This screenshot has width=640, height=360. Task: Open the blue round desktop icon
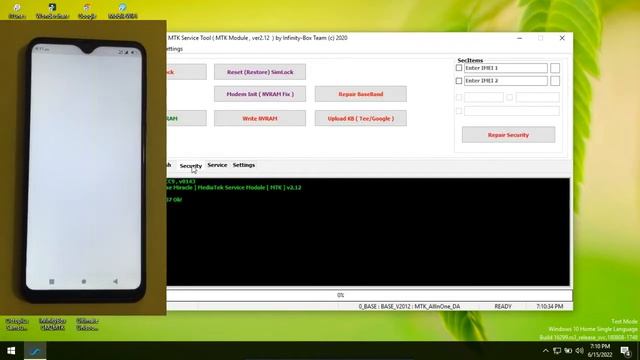pyautogui.click(x=122, y=11)
